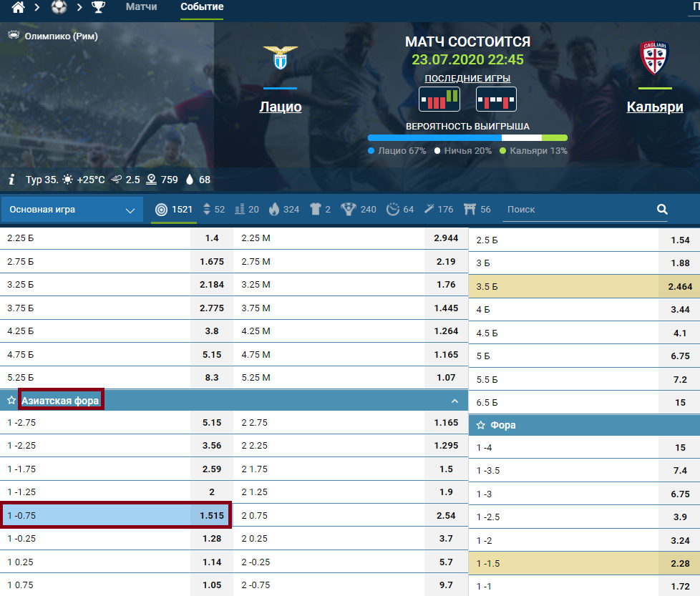
Task: Open the Кальяри team link
Action: (x=654, y=107)
